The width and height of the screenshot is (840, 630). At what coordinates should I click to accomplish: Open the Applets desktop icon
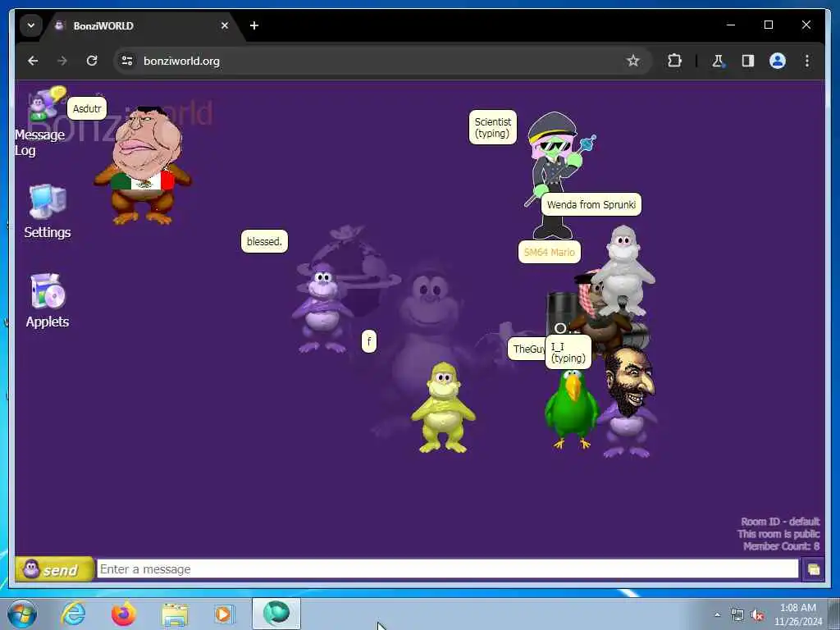click(47, 300)
